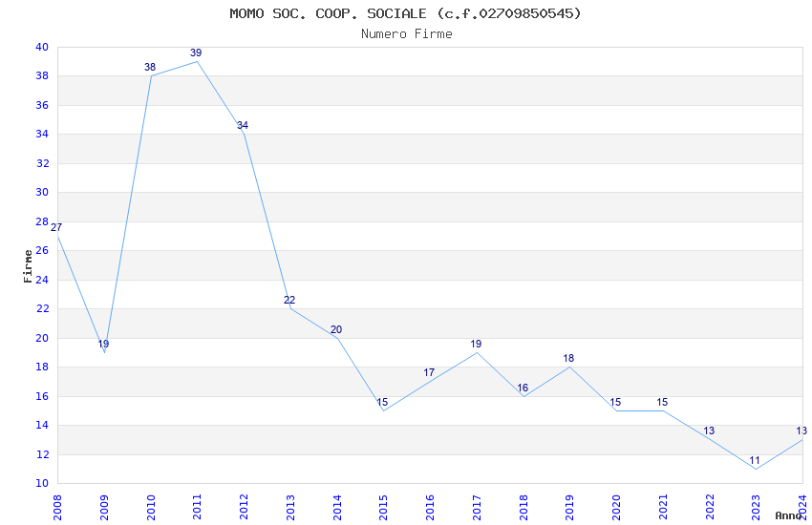812x525 pixels.
Task: Click the 24 tick label on the y-axis
Action: point(42,280)
